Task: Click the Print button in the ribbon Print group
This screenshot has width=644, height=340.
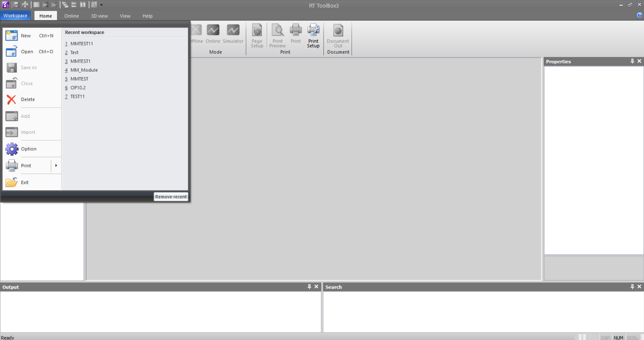Action: point(296,34)
